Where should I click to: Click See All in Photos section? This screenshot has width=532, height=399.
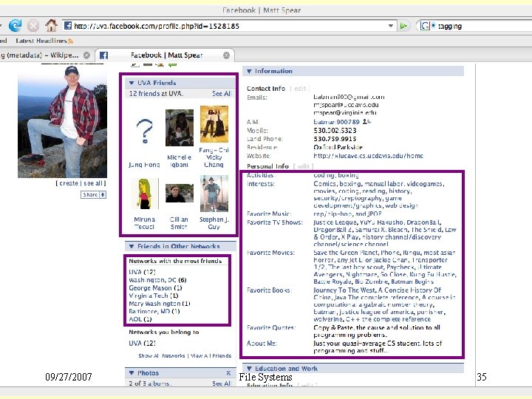point(221,383)
